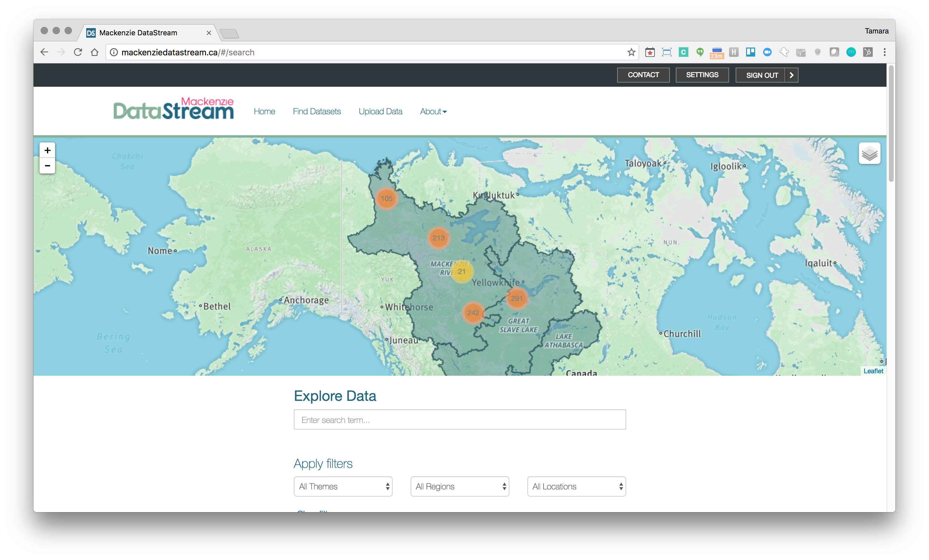
Task: Open the HubSpot extension
Action: point(868,52)
